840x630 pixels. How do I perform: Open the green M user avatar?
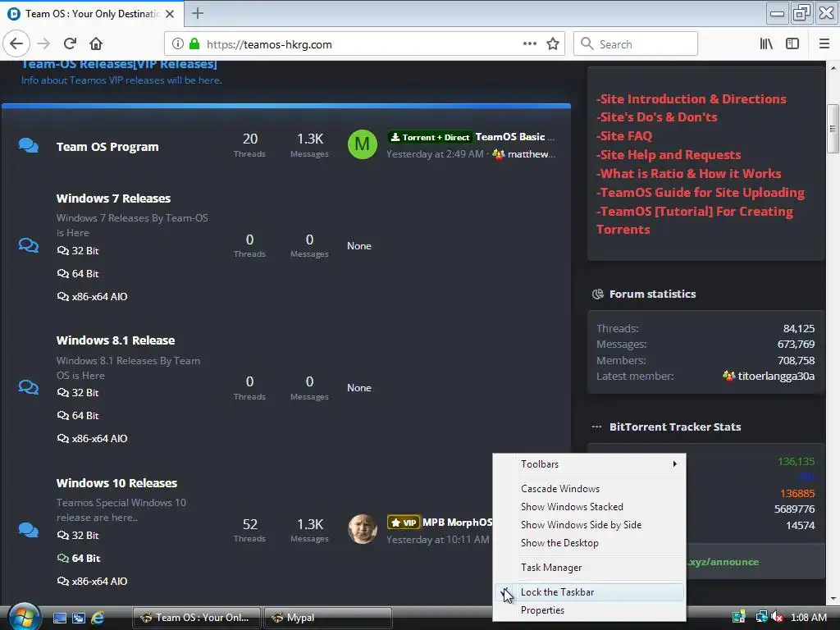362,144
